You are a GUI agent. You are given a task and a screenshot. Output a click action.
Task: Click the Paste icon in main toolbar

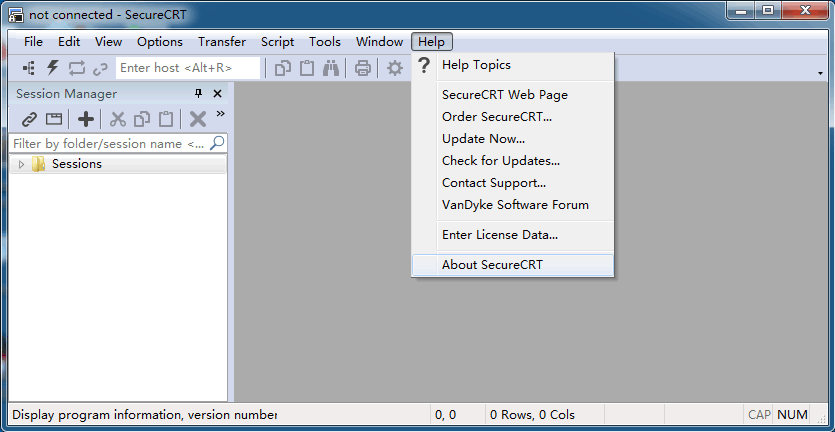pyautogui.click(x=307, y=68)
